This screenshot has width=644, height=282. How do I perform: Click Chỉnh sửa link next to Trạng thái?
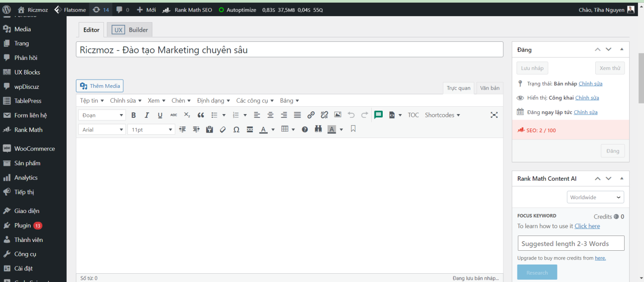(590, 84)
